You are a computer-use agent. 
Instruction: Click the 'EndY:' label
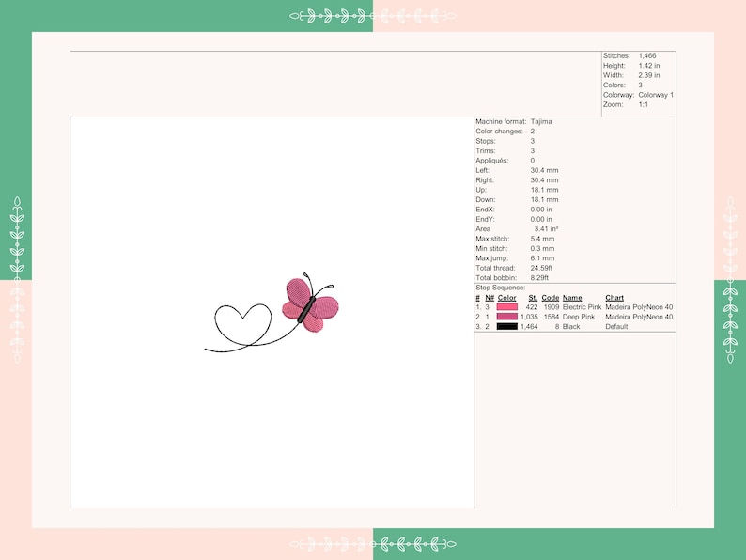tap(485, 219)
